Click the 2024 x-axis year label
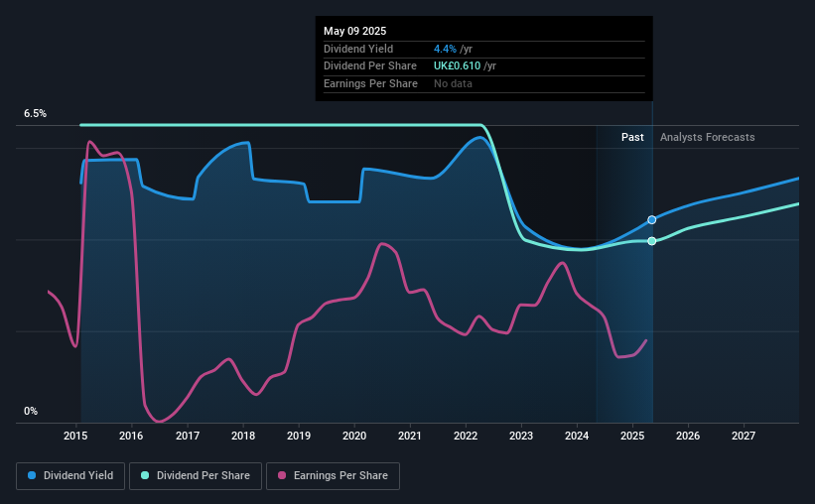815x504 pixels. (577, 436)
